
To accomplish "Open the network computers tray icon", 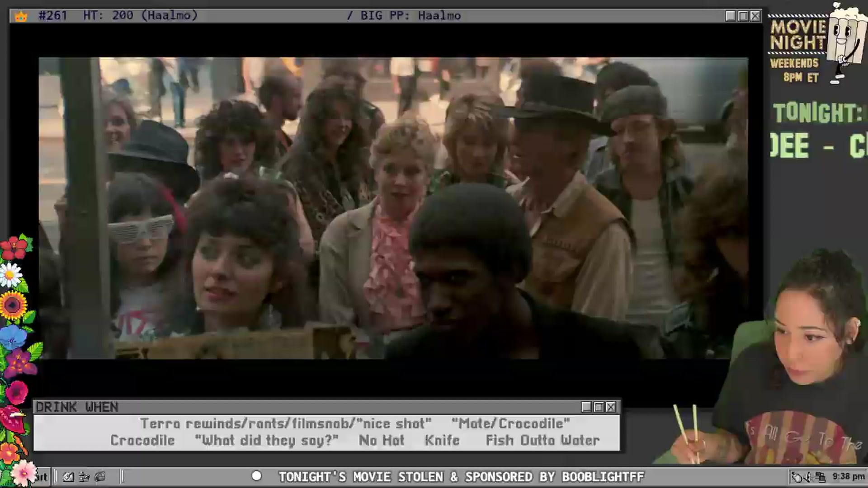I will point(821,477).
